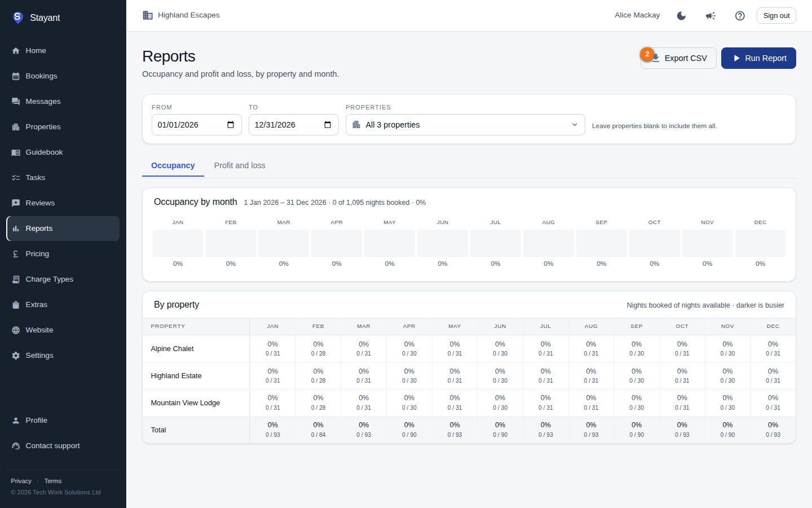812x508 pixels.
Task: Click the Reports bar chart icon in sidebar
Action: point(16,229)
